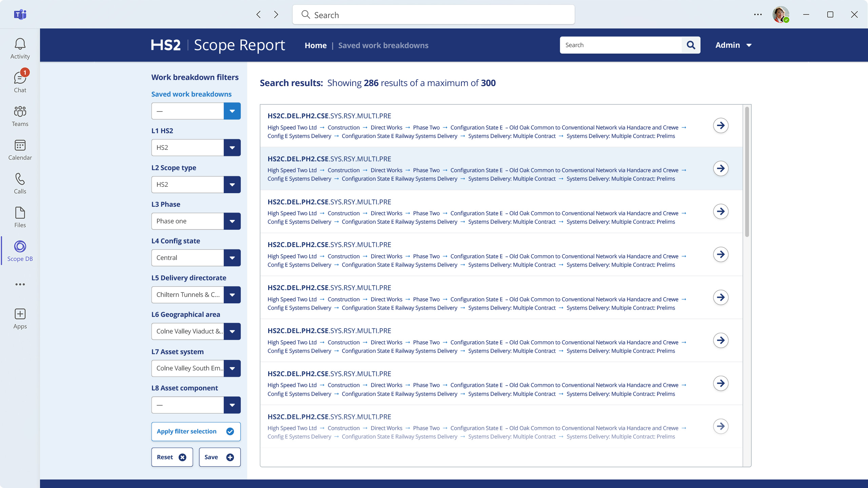Open the Files icon in sidebar
Viewport: 868px width, 488px height.
pos(20,217)
